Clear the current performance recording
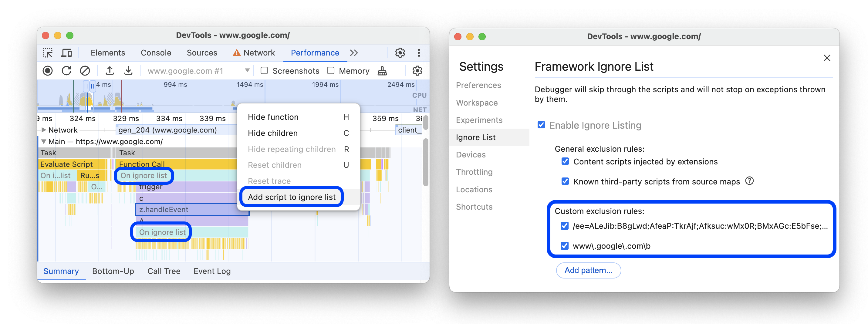This screenshot has width=868, height=324. click(85, 71)
